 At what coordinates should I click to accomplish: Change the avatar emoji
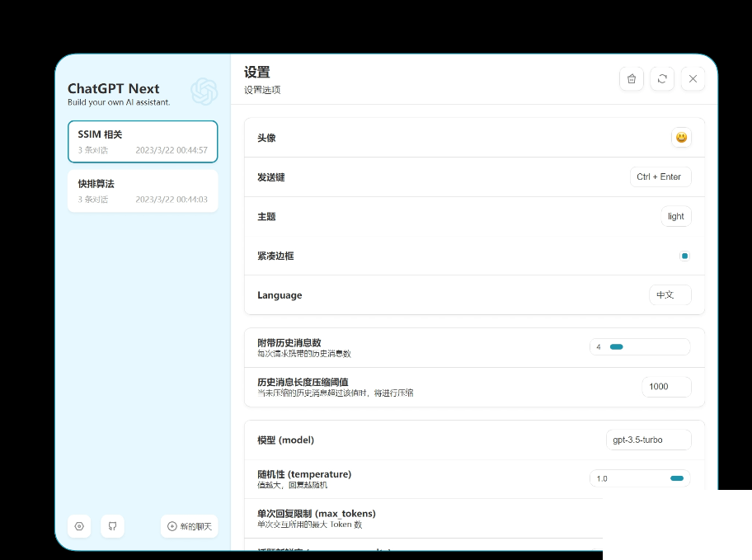click(x=681, y=138)
